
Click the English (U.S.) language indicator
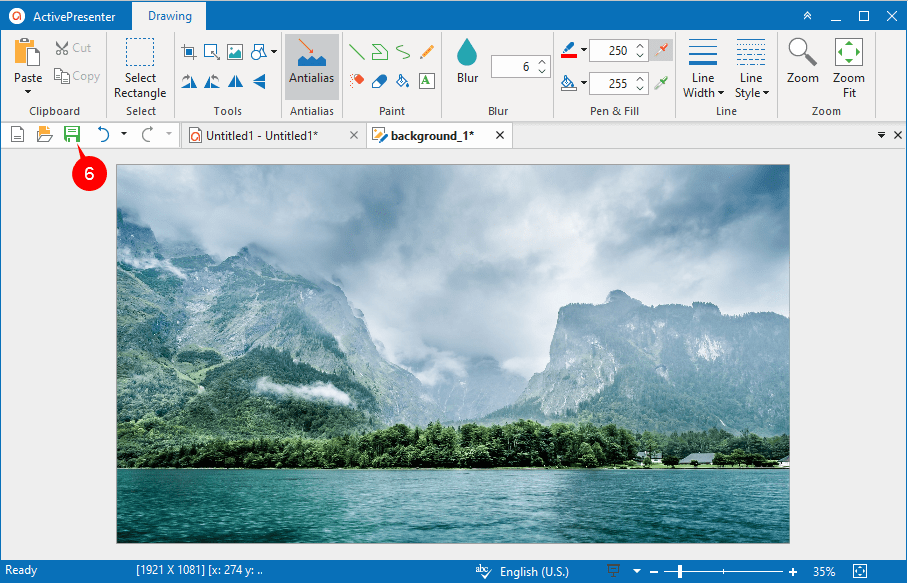[534, 572]
